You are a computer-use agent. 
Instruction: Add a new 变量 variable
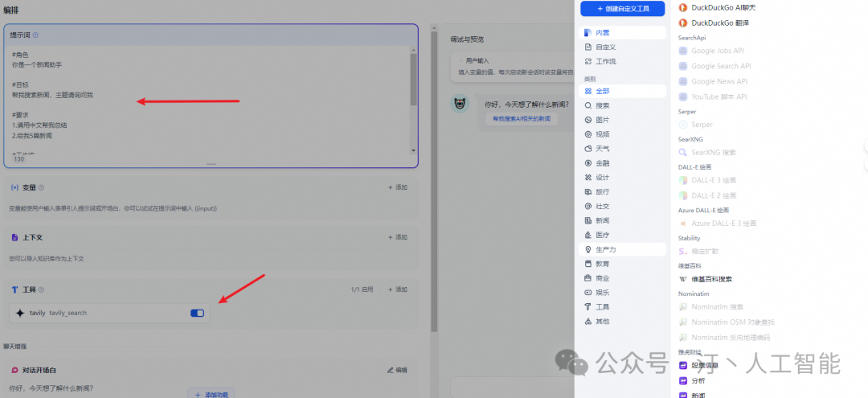point(398,187)
